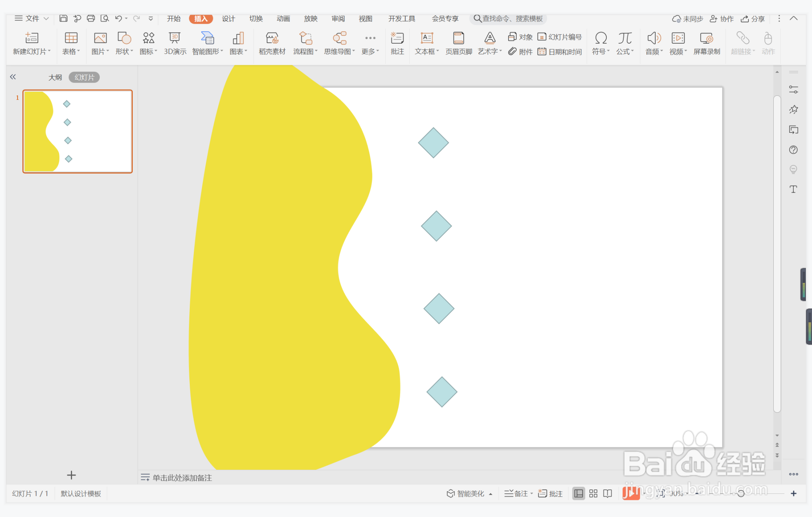Switch to reading view mode
This screenshot has width=812, height=517.
click(x=608, y=493)
